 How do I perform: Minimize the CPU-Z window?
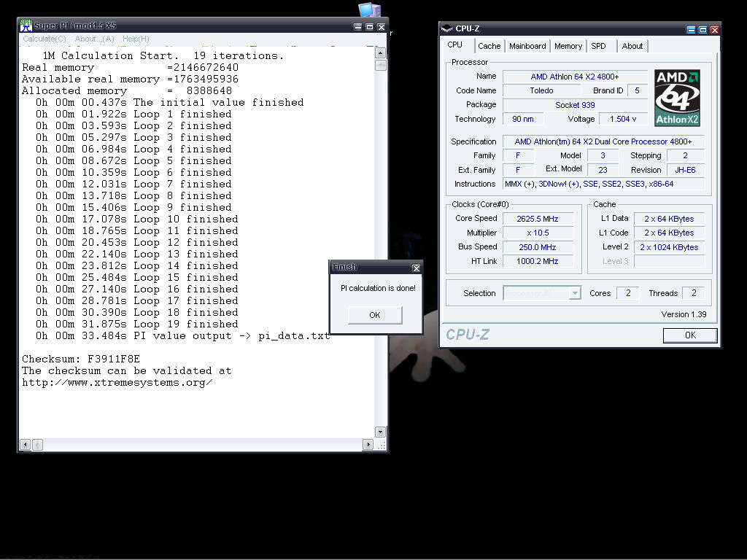point(691,29)
